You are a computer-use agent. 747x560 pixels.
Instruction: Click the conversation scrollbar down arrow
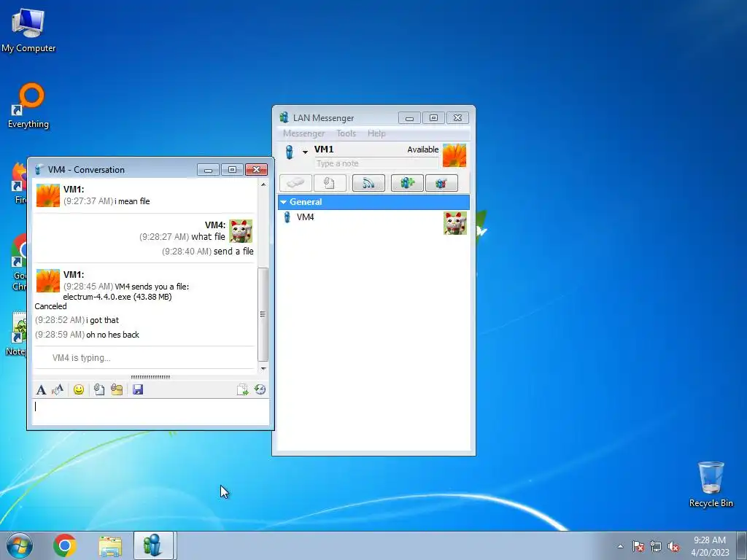click(x=263, y=368)
